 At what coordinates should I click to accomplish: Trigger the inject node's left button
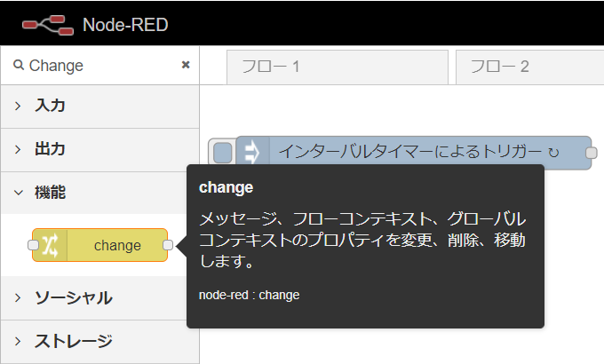(x=223, y=153)
